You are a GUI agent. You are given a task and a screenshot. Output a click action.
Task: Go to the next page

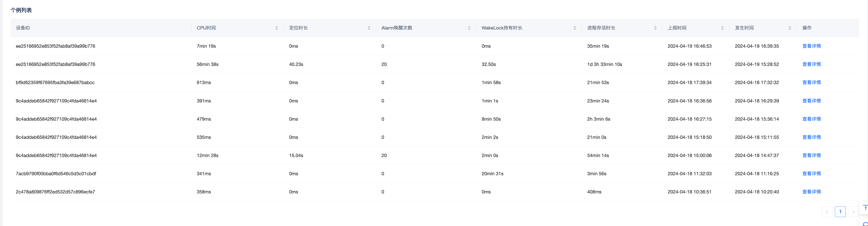[x=853, y=212]
